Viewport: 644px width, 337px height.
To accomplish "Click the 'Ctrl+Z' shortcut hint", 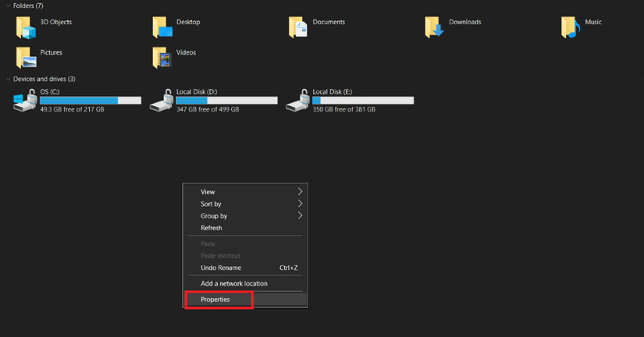I will 289,268.
